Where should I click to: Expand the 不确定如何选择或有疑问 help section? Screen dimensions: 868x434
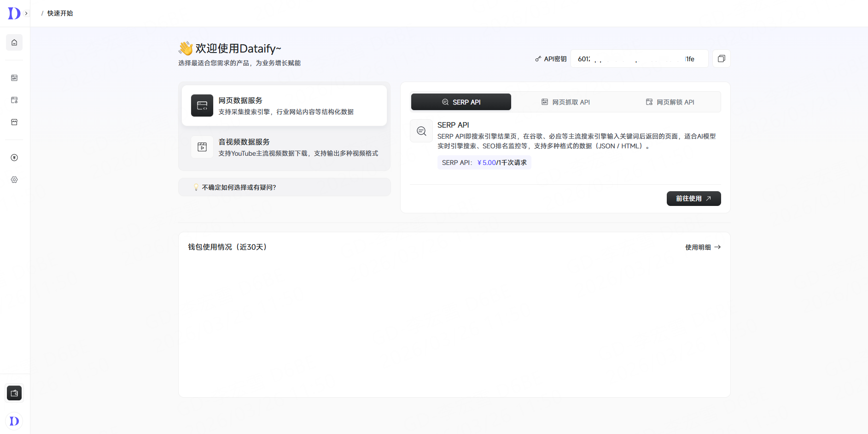(284, 187)
